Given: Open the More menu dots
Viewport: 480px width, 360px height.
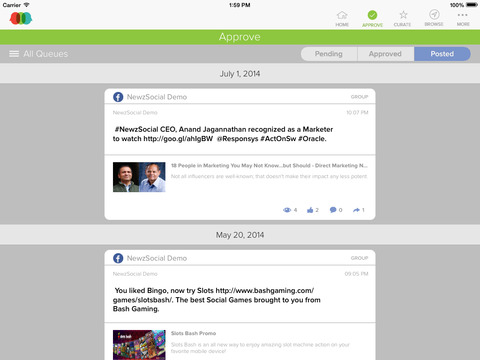Looking at the screenshot, I should (x=463, y=19).
